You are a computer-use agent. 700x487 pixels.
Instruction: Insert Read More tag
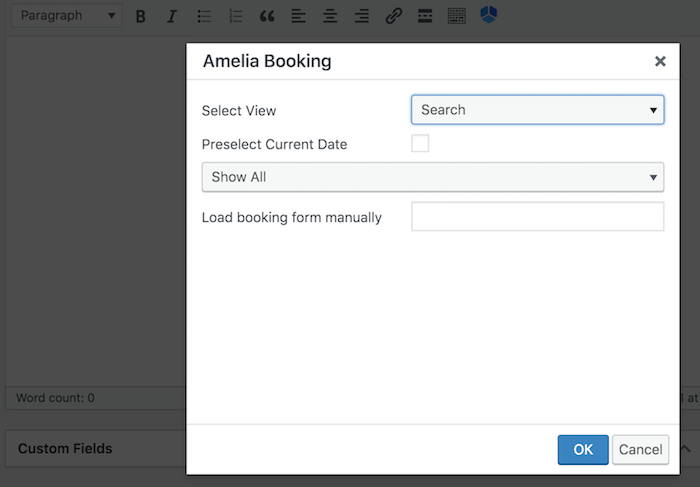tap(424, 16)
